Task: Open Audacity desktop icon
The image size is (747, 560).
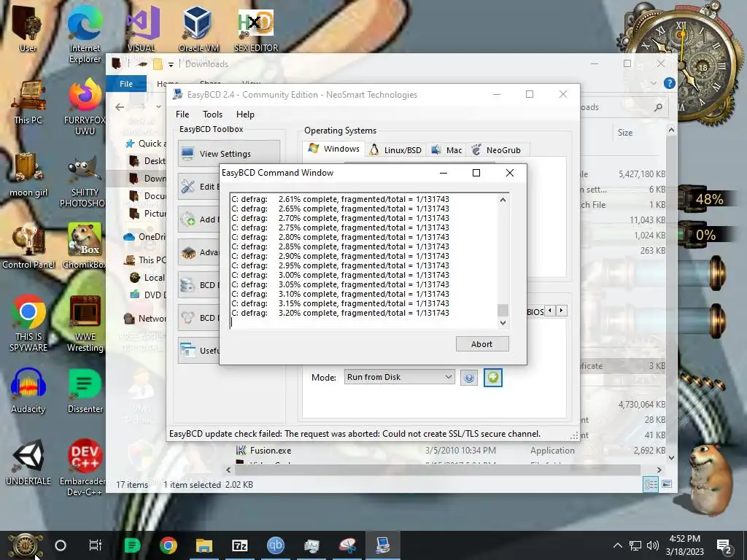Action: click(28, 391)
